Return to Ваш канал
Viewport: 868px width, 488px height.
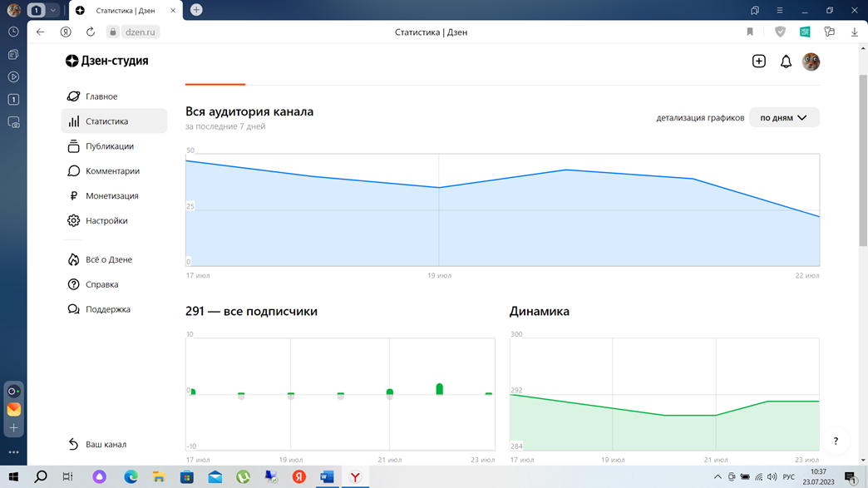click(x=97, y=444)
